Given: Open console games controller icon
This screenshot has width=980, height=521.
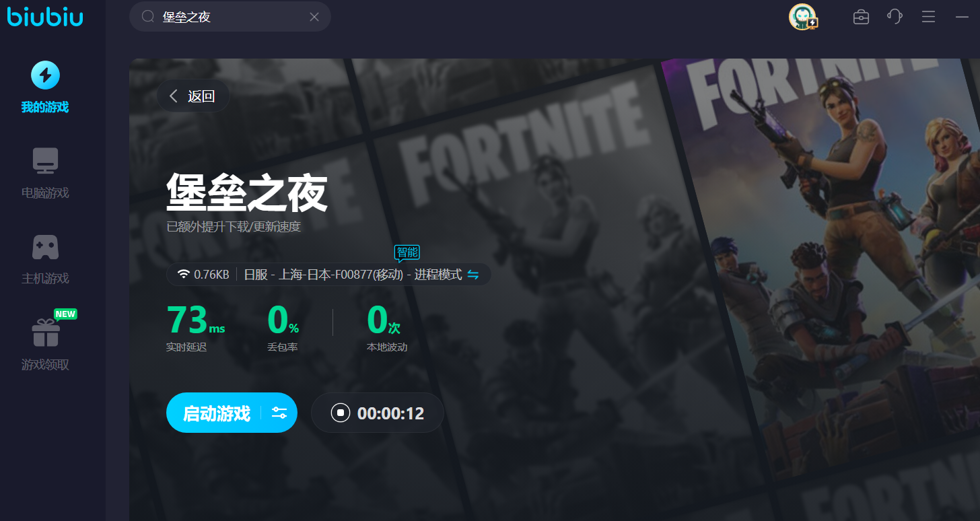Looking at the screenshot, I should pyautogui.click(x=45, y=247).
